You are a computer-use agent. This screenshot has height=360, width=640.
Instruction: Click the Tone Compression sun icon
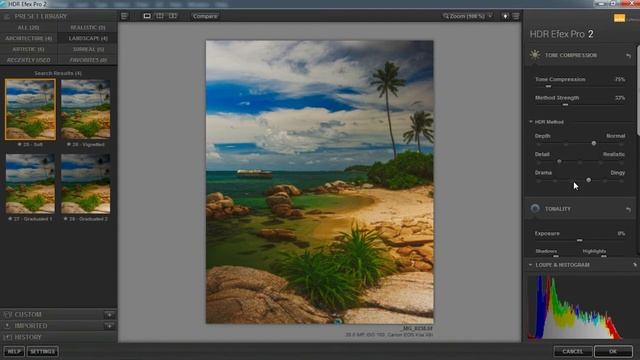[535, 55]
